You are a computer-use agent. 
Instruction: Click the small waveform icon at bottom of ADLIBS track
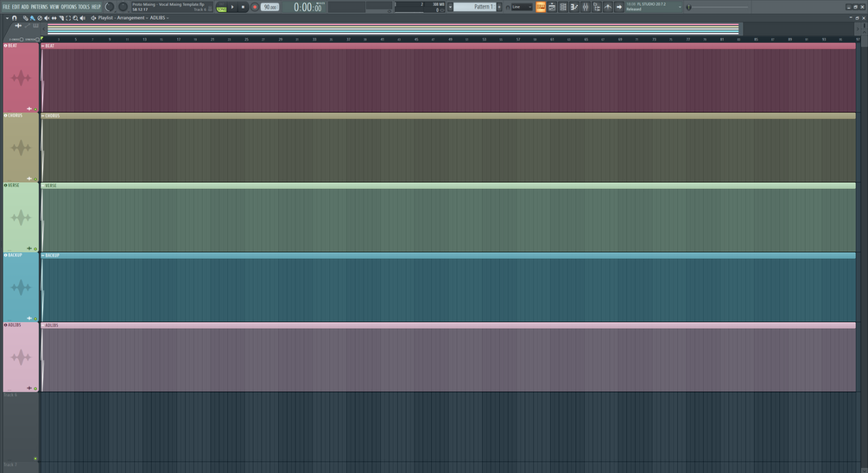[x=29, y=388]
